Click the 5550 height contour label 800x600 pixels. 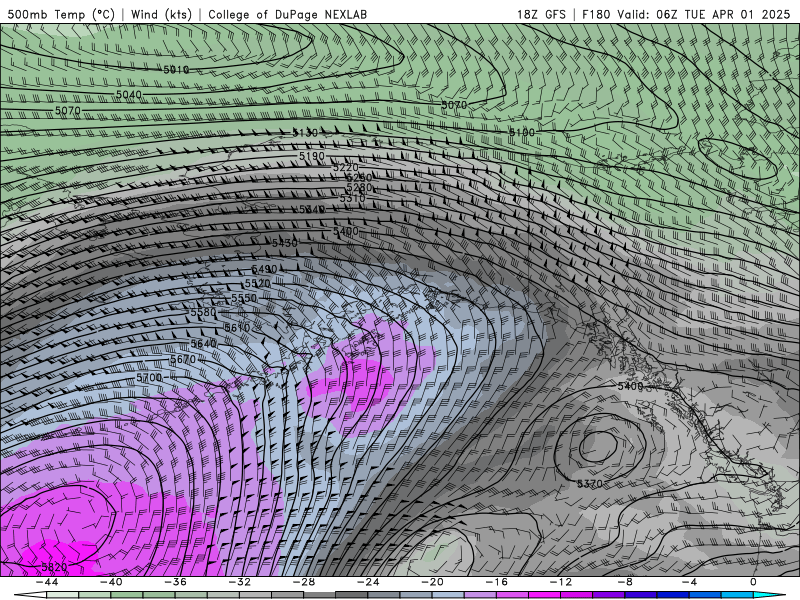pos(244,298)
